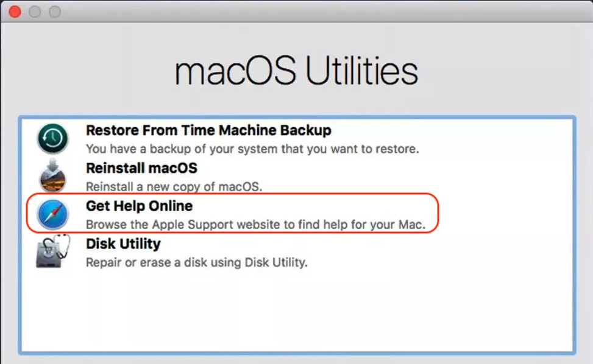Click the compass icon beside Get Help Online
The width and height of the screenshot is (593, 364).
click(x=51, y=214)
